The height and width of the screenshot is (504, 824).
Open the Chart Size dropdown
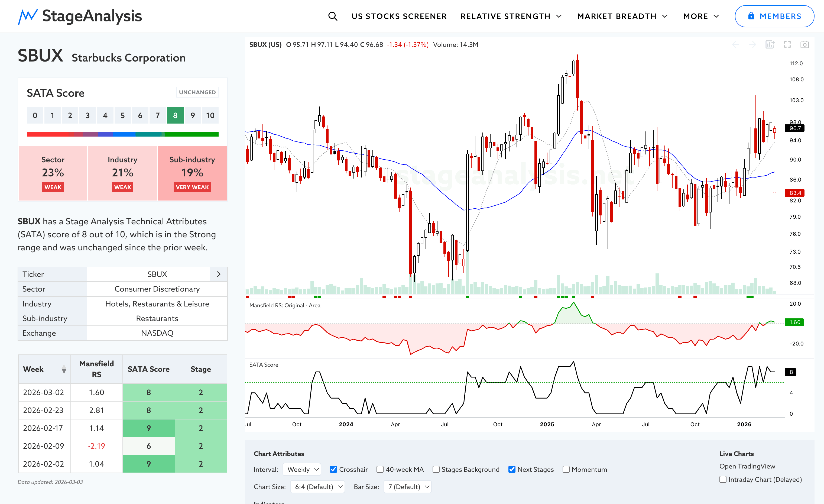click(x=317, y=487)
